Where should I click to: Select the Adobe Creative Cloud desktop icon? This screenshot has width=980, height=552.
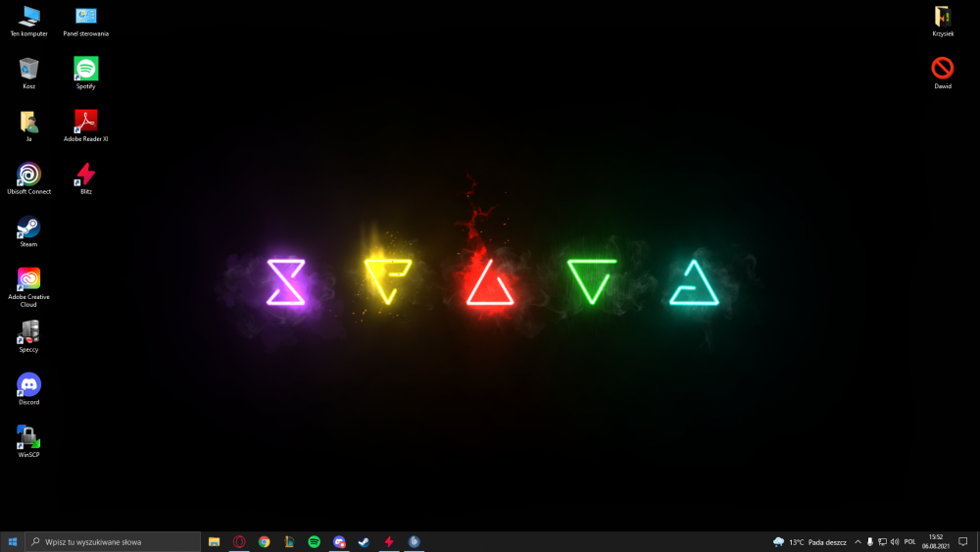[28, 287]
